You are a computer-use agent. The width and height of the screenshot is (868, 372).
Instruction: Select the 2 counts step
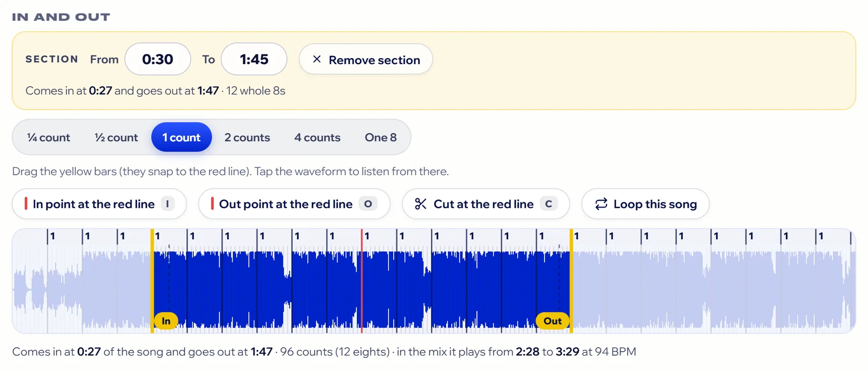pyautogui.click(x=247, y=137)
